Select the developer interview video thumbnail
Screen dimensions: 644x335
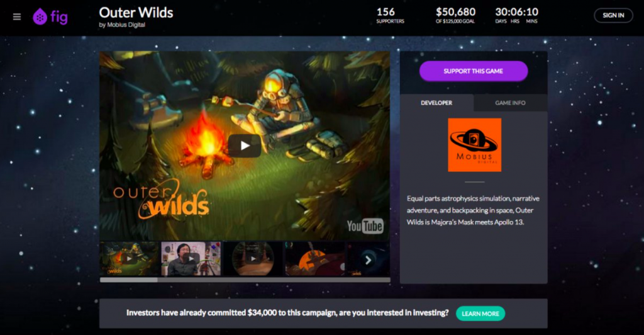[191, 259]
